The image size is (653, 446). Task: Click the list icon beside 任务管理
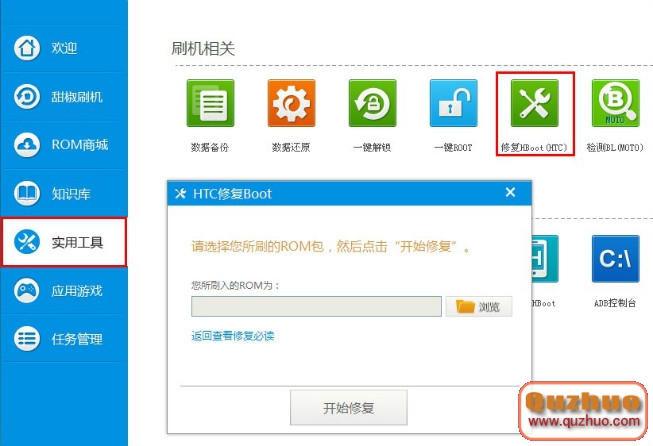(27, 339)
